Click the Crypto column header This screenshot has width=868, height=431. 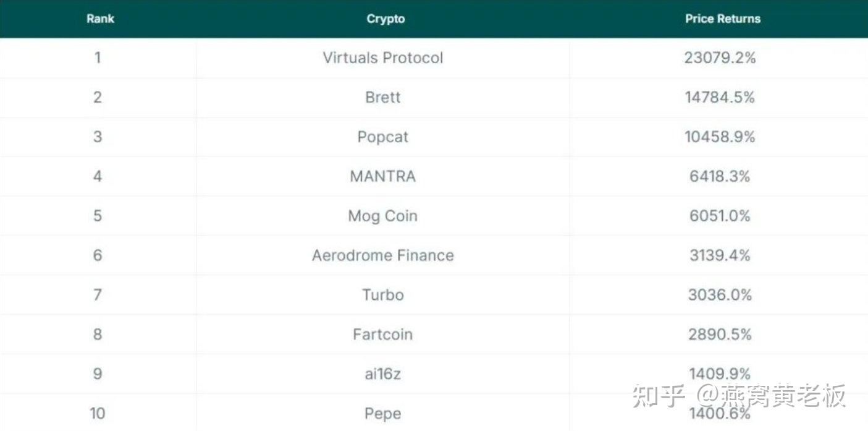point(386,19)
